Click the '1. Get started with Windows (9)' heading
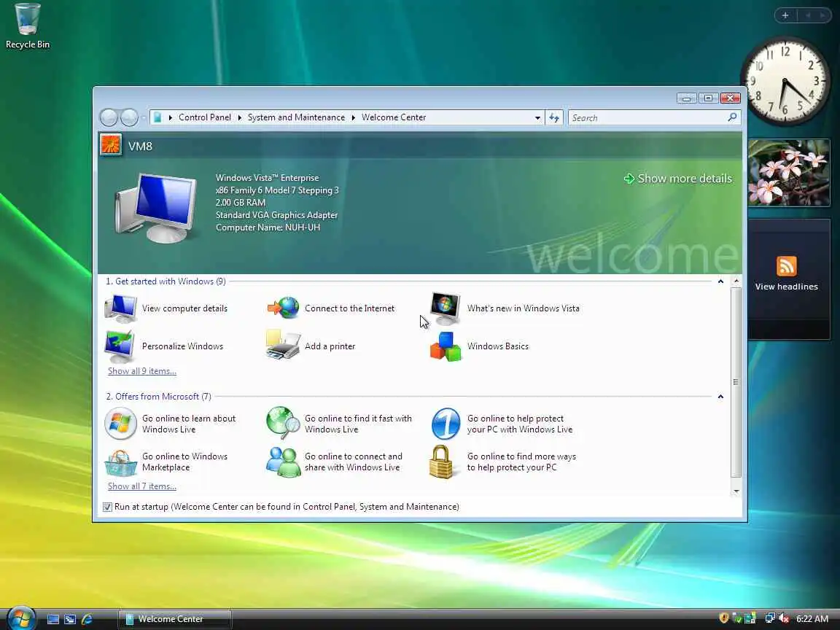 (166, 281)
